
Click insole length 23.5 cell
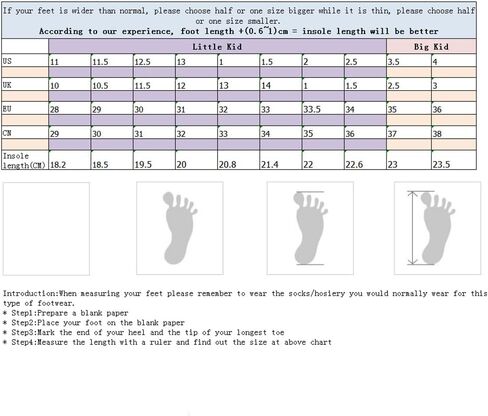click(x=454, y=160)
